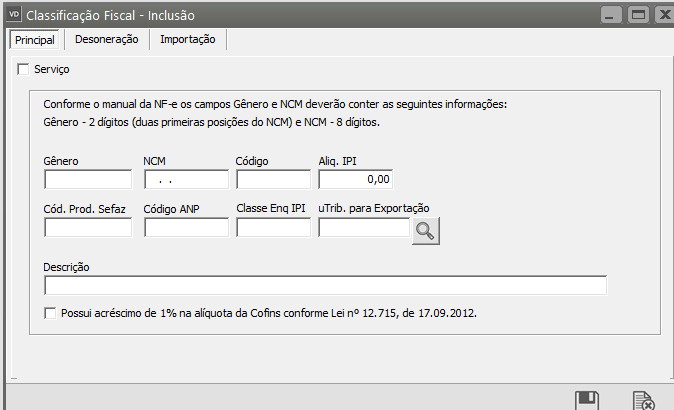
Task: Focus the NCM input field
Action: 186,180
